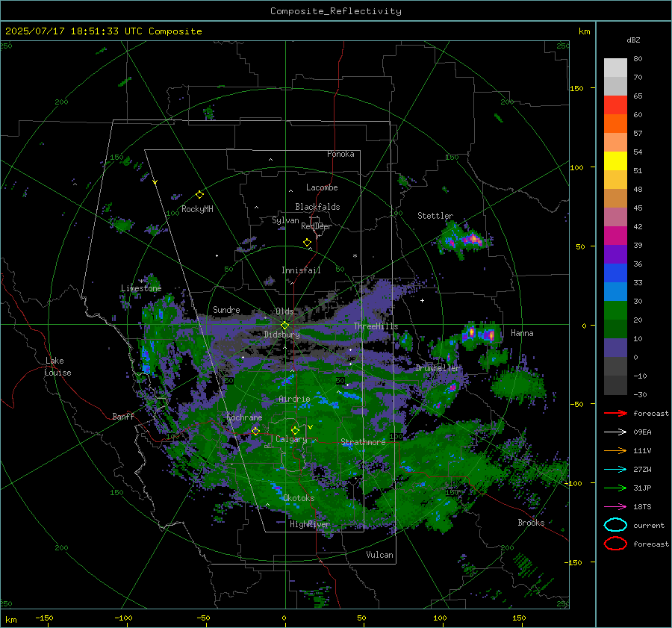The width and height of the screenshot is (672, 628).
Task: Click the ThreeHills label
Action: click(x=376, y=326)
